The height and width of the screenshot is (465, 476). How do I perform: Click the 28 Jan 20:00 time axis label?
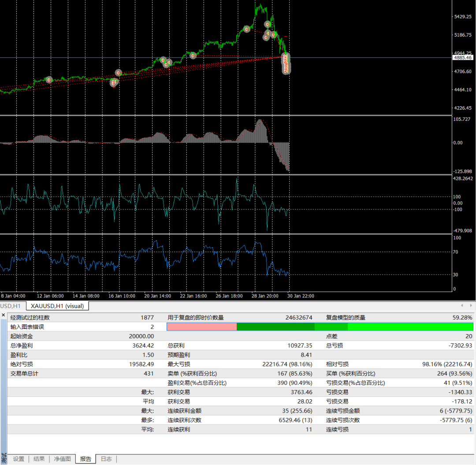click(265, 296)
